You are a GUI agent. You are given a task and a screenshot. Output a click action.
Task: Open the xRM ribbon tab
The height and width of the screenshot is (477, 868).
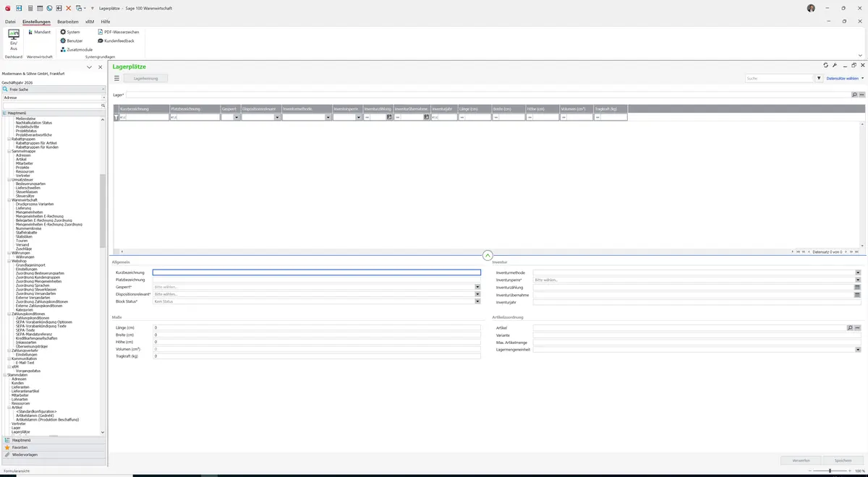tap(90, 22)
